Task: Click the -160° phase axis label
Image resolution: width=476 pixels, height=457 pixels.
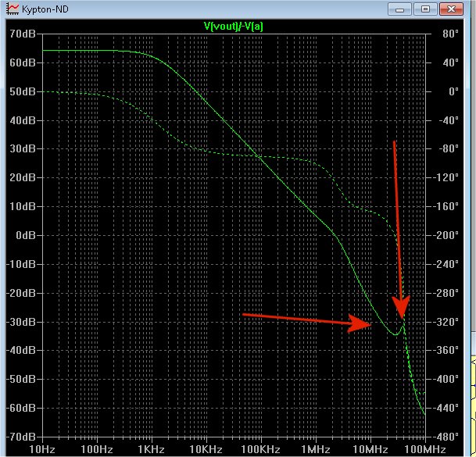Action: coord(446,206)
